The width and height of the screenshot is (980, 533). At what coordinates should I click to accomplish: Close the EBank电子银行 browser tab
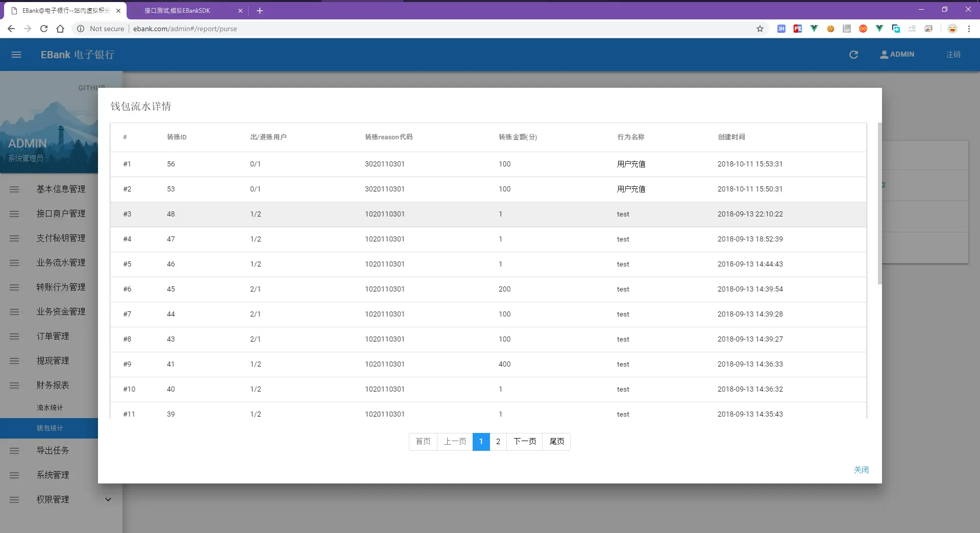pos(118,10)
